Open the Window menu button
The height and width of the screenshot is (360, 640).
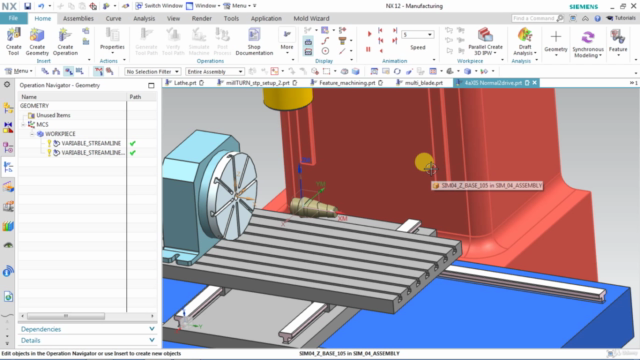pyautogui.click(x=203, y=6)
